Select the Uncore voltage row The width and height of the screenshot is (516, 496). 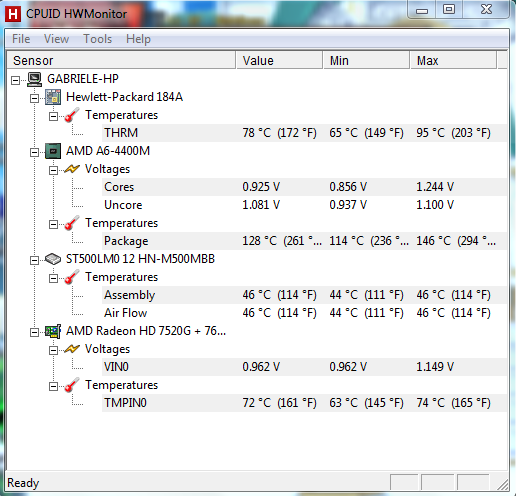pos(304,205)
